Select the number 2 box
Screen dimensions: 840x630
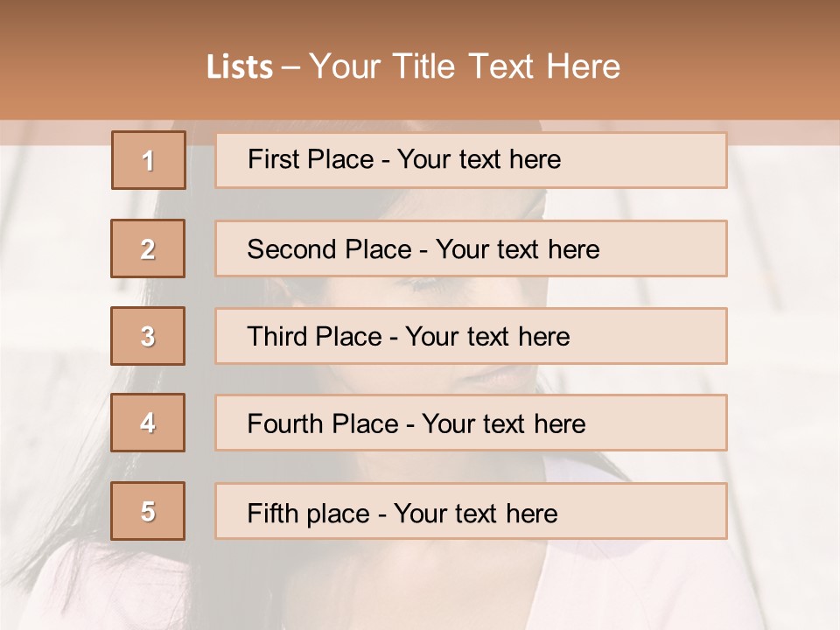pos(148,248)
